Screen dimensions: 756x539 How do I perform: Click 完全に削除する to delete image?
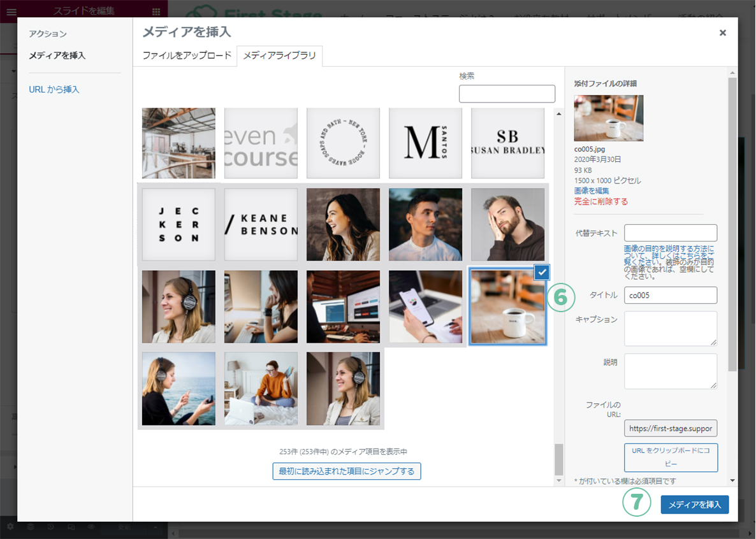tap(601, 201)
